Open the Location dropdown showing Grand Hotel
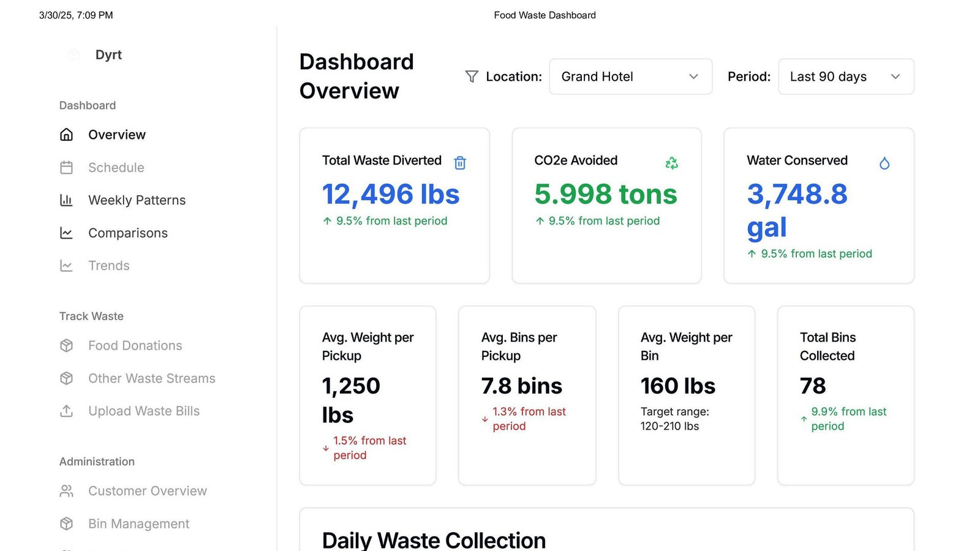 630,77
